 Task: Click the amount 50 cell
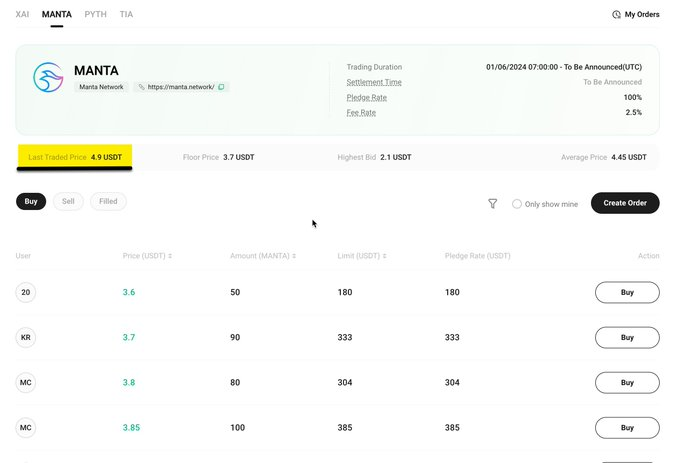235,292
